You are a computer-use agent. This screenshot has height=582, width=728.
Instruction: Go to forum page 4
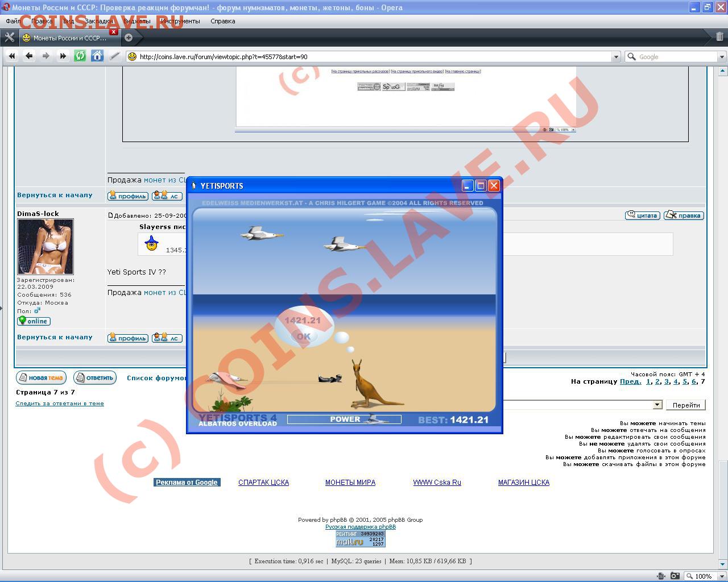tap(676, 382)
